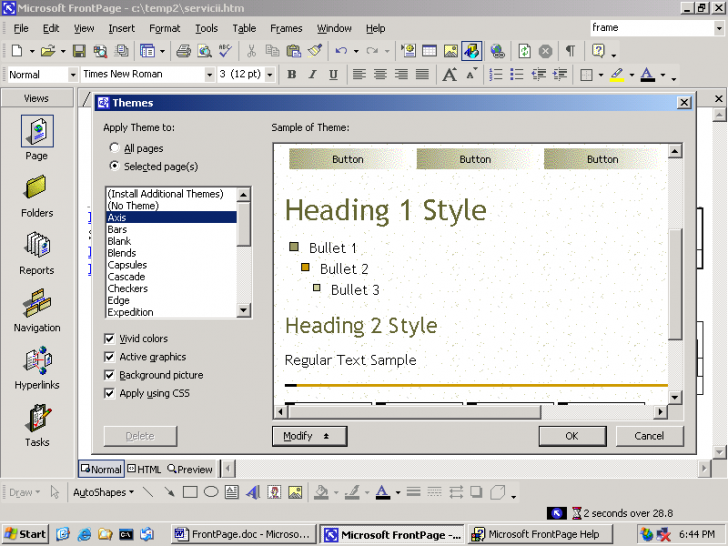
Task: Open the Tasks view icon
Action: tap(37, 417)
